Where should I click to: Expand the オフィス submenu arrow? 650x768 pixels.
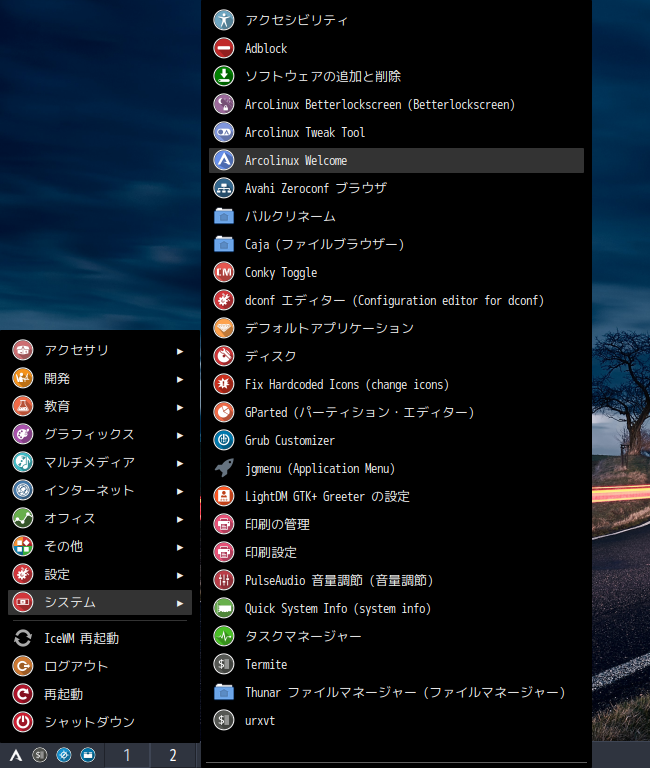(x=180, y=519)
